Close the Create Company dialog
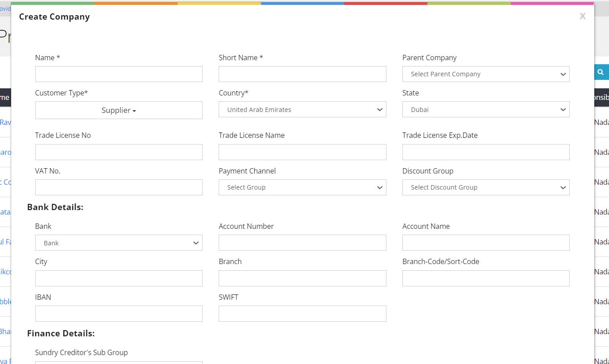Viewport: 609px width, 364px height. point(582,17)
